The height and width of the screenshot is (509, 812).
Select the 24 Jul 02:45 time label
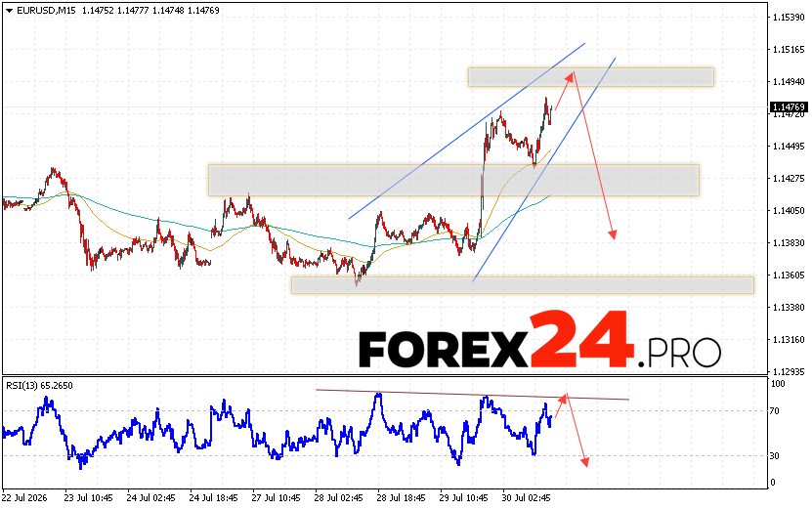150,498
